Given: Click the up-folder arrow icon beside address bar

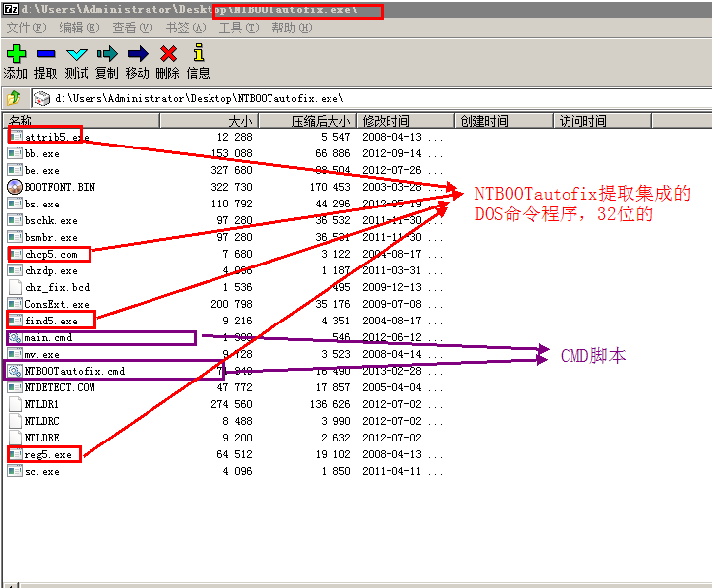Looking at the screenshot, I should coord(15,98).
